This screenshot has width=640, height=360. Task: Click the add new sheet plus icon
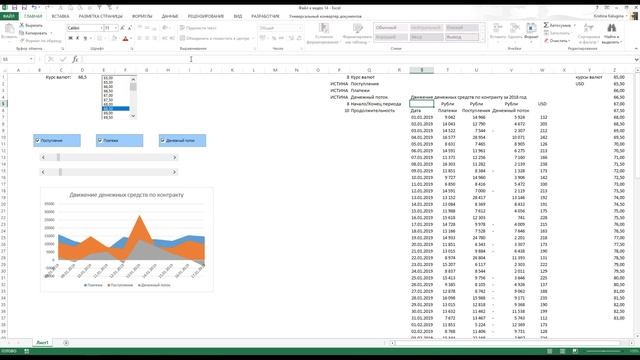pyautogui.click(x=66, y=343)
